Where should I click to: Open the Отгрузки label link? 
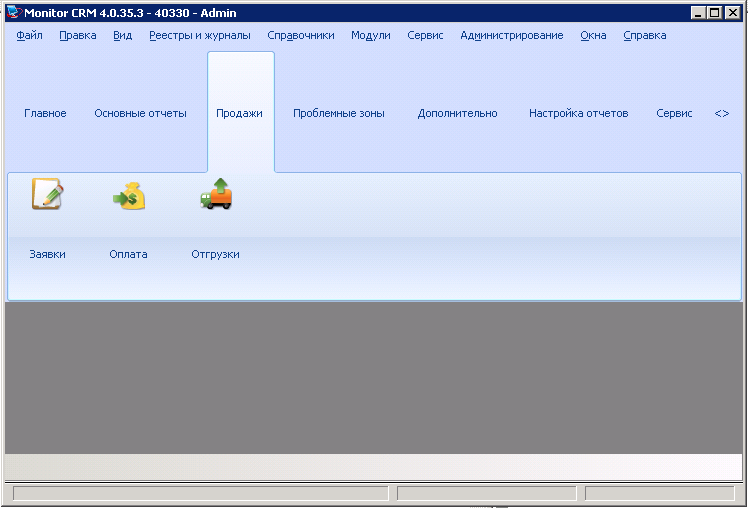[215, 254]
